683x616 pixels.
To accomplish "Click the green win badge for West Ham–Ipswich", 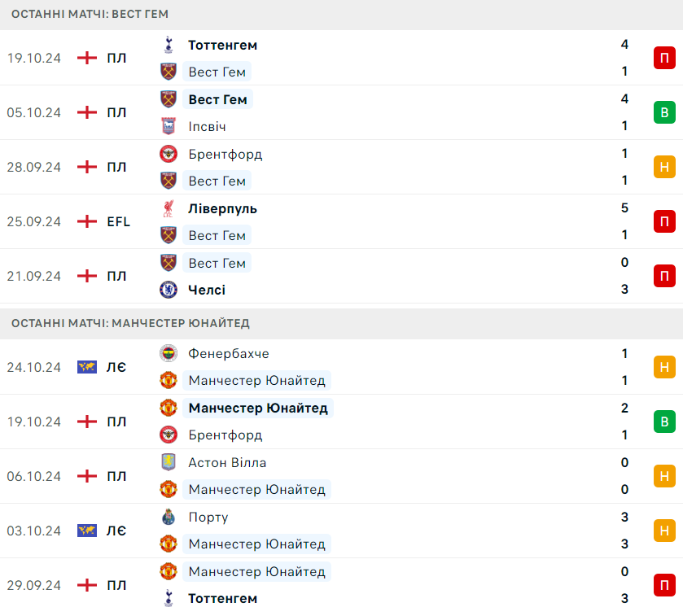I will (664, 112).
